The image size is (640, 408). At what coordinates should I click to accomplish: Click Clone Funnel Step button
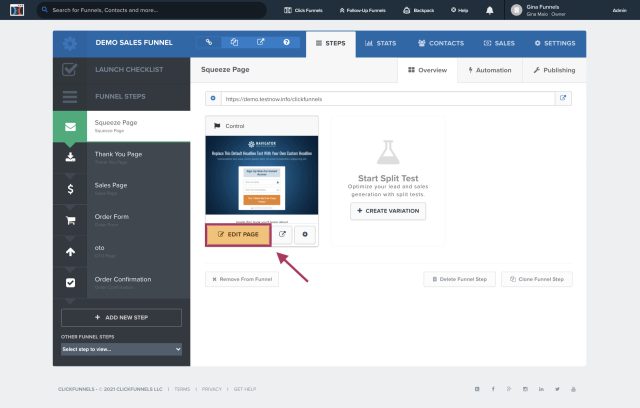point(537,279)
